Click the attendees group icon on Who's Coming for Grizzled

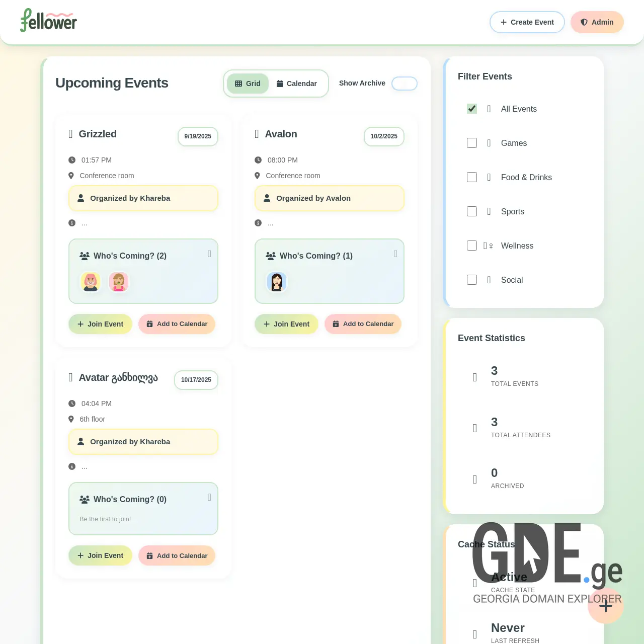click(84, 256)
